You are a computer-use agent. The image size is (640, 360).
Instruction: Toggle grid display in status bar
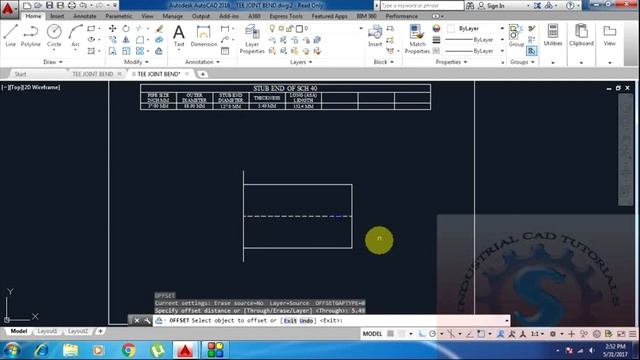pos(391,334)
